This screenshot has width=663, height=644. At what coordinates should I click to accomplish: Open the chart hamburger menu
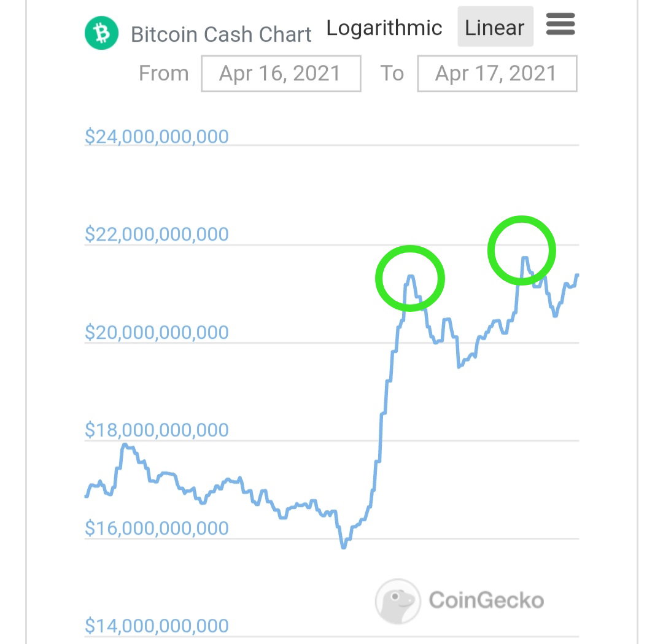click(x=560, y=24)
